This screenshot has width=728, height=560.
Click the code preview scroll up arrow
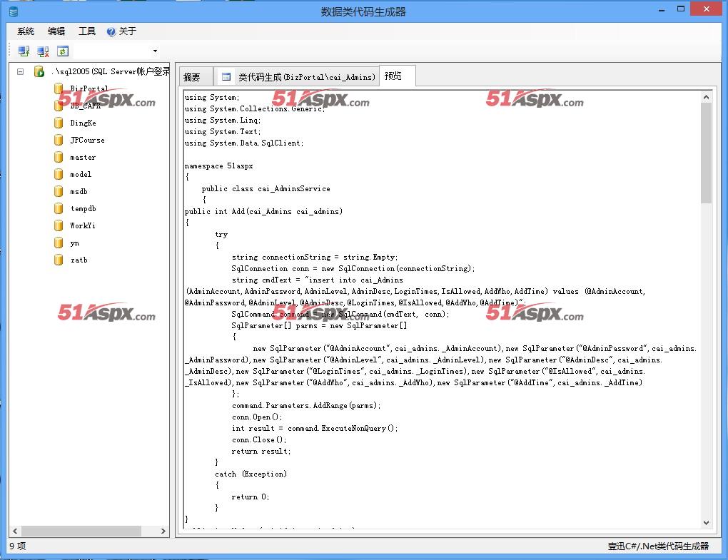click(706, 97)
